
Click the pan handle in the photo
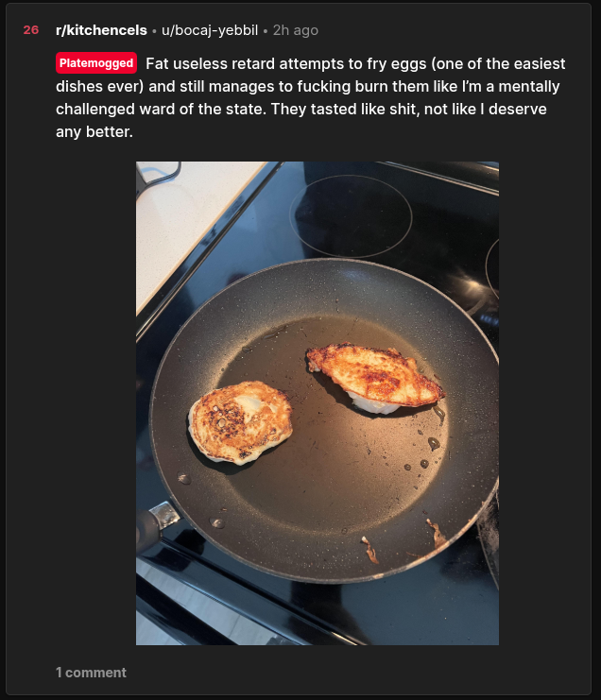[155, 524]
